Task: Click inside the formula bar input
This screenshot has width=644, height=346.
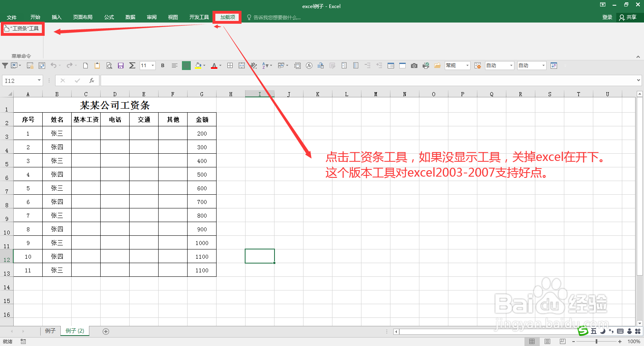Action: click(x=368, y=80)
